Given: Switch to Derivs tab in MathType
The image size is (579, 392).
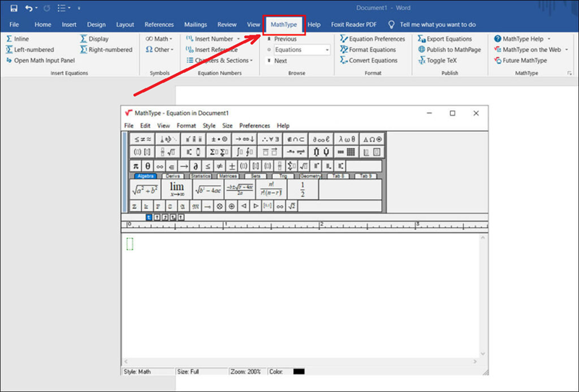Looking at the screenshot, I should pos(172,176).
